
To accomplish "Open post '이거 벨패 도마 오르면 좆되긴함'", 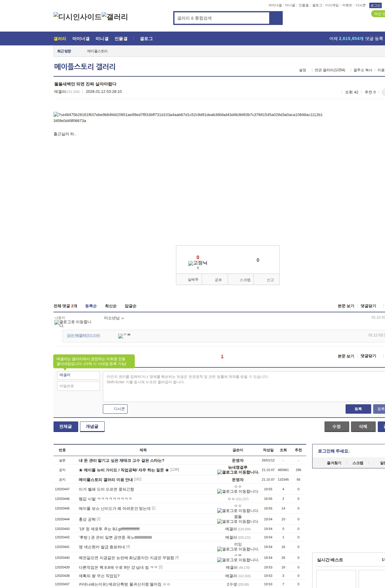I will [106, 489].
